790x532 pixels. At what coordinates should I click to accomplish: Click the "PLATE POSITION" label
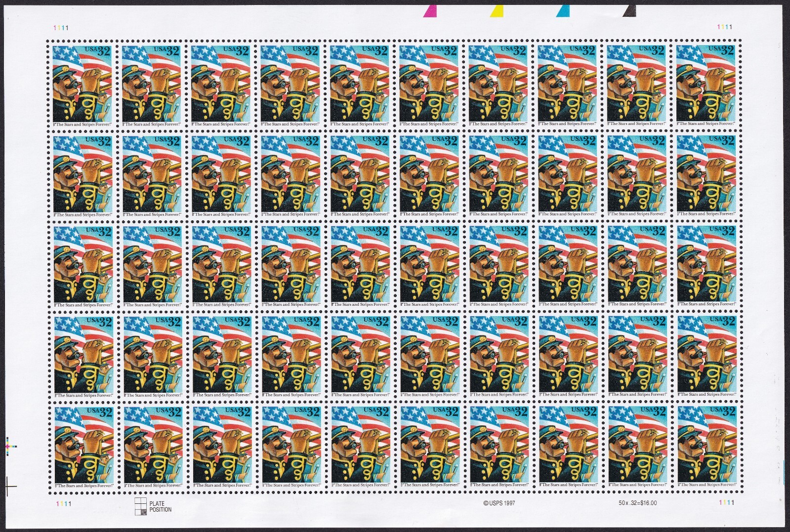pyautogui.click(x=161, y=507)
